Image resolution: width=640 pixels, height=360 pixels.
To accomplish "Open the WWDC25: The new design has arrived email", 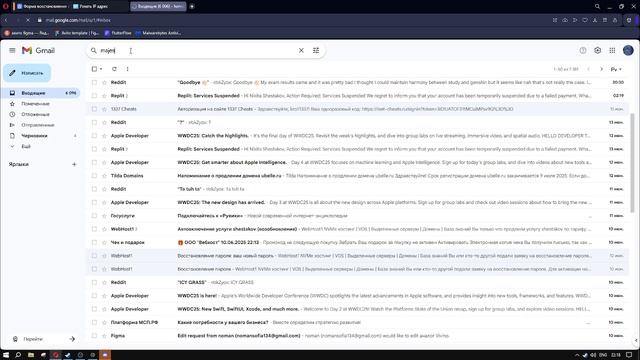I will pos(358,202).
